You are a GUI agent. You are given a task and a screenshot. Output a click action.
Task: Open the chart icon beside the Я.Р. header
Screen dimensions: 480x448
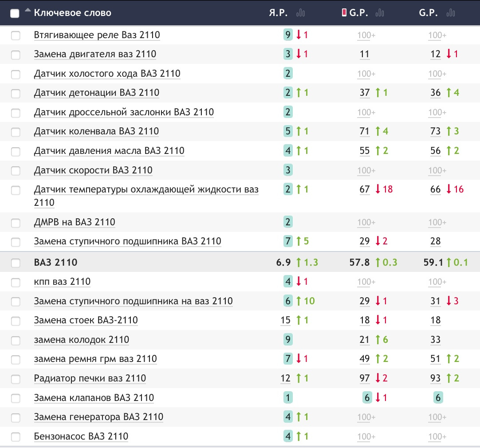301,13
